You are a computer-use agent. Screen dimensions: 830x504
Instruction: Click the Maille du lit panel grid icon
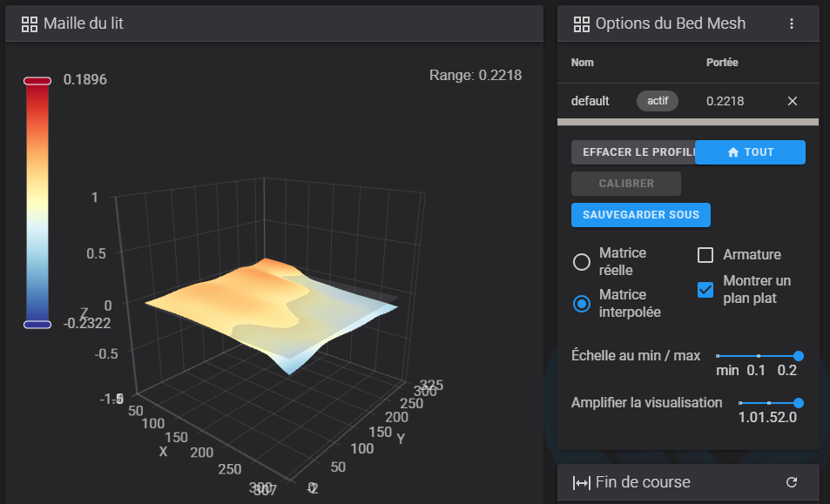pyautogui.click(x=29, y=24)
